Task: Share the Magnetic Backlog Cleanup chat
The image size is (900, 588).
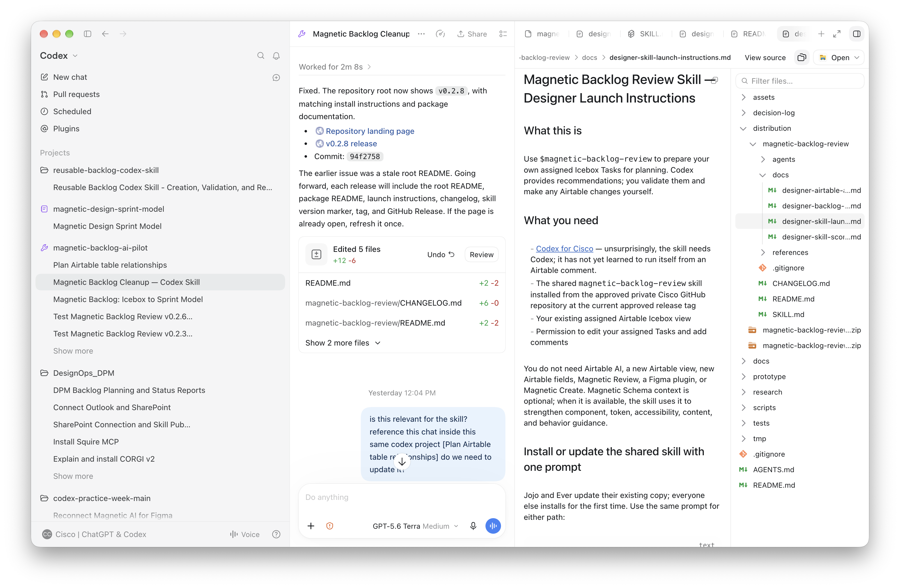Action: [472, 34]
